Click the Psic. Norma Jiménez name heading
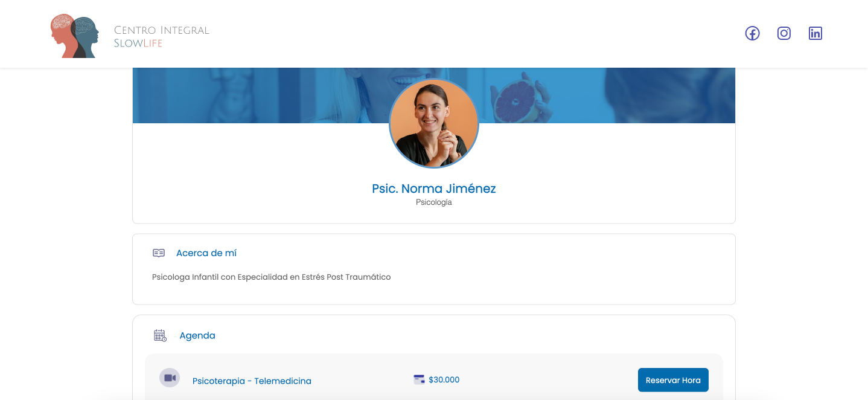 click(433, 189)
